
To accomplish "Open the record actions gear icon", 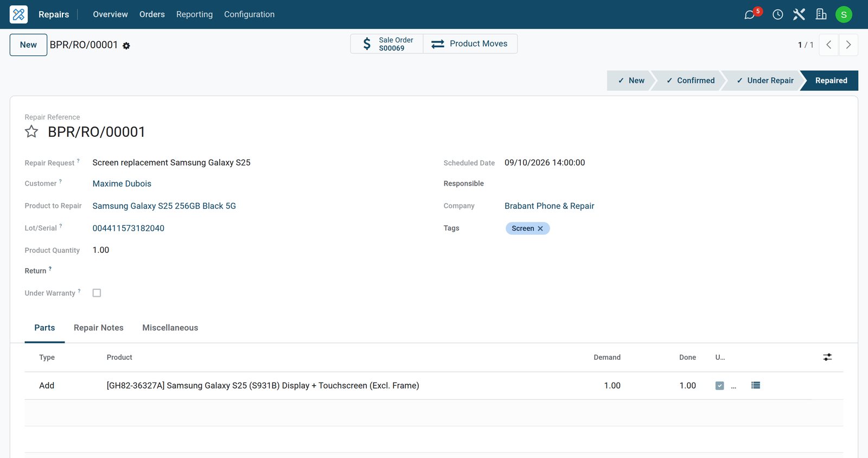I will pos(126,46).
